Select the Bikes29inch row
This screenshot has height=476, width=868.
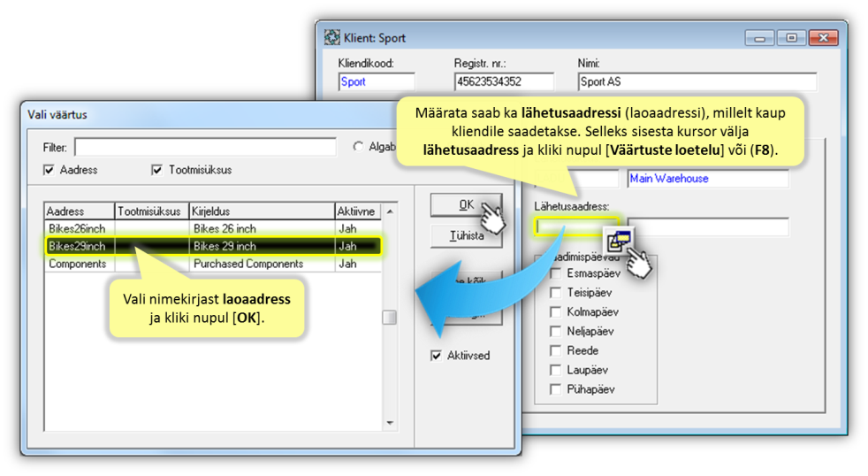pos(213,246)
